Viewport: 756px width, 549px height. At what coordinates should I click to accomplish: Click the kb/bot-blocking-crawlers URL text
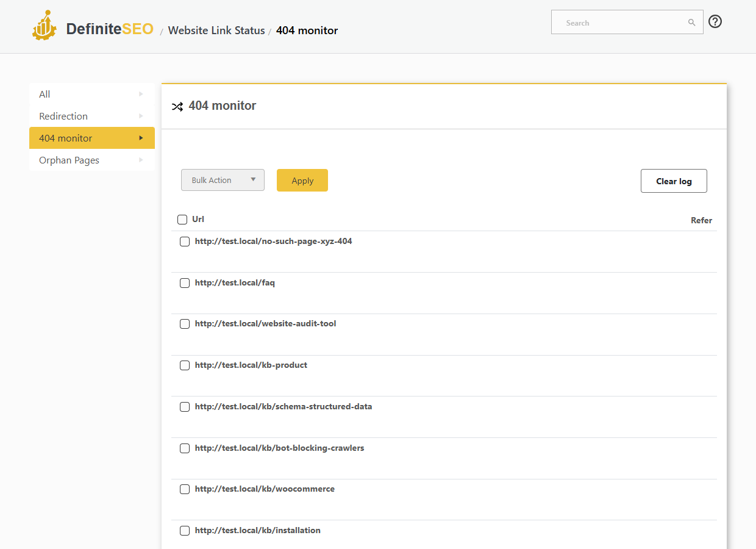point(279,448)
